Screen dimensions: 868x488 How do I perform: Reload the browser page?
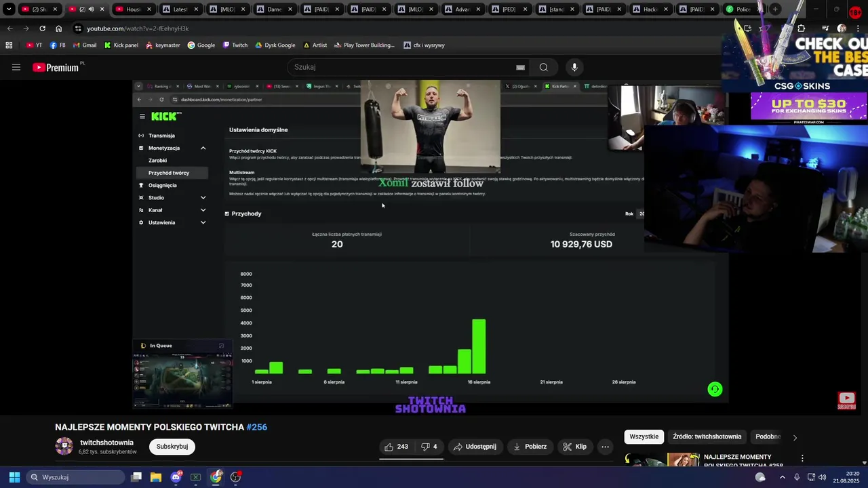click(42, 28)
